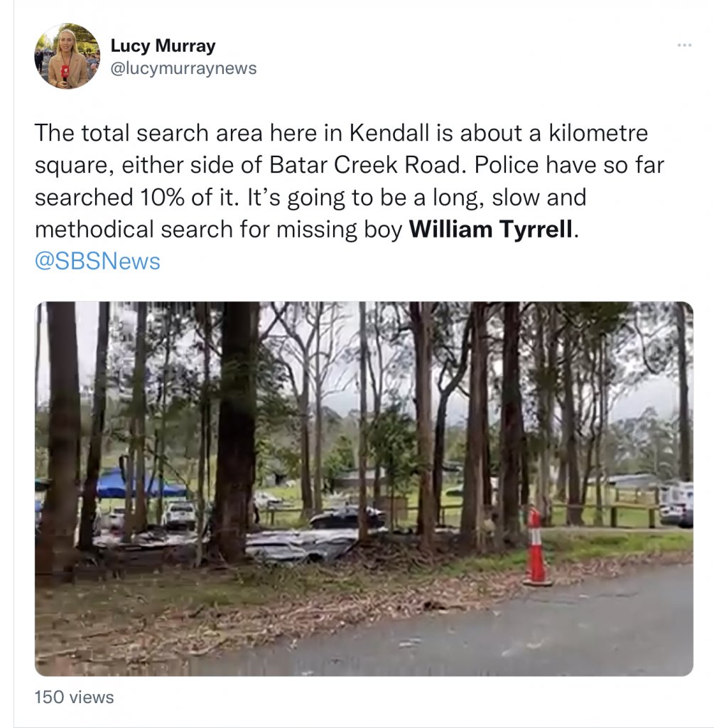The image size is (714, 728).
Task: Play the Kendall search video
Action: point(364,488)
